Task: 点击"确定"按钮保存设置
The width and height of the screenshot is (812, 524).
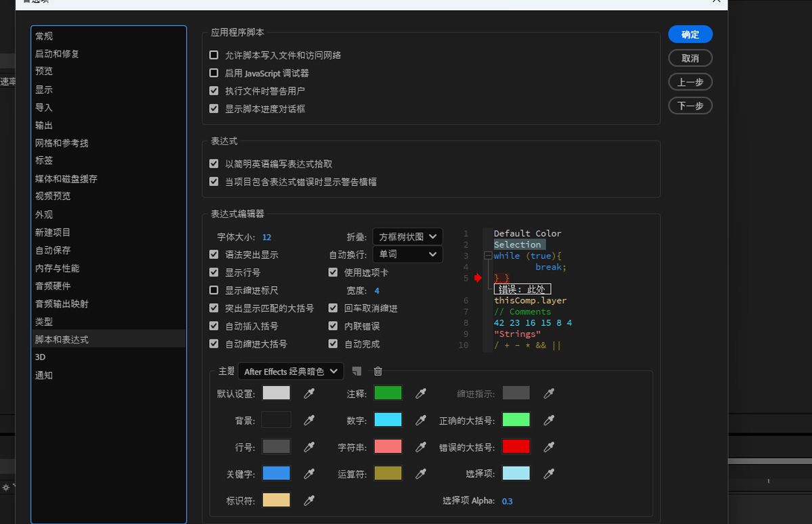Action: 690,34
